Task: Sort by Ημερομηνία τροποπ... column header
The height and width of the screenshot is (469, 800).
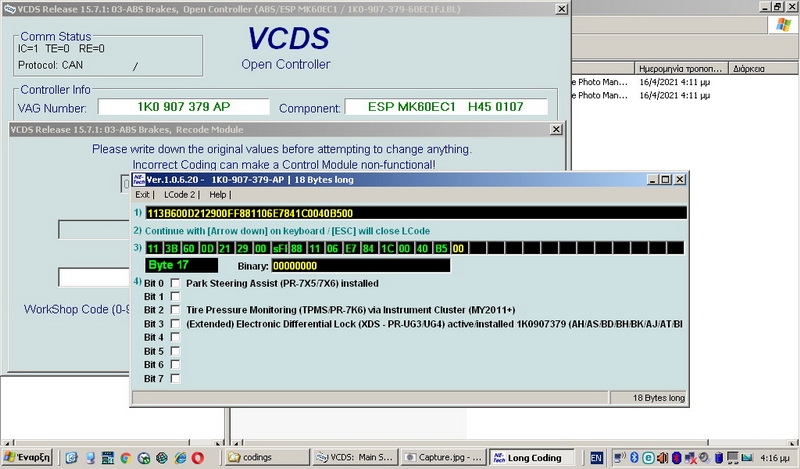Action: [x=681, y=68]
